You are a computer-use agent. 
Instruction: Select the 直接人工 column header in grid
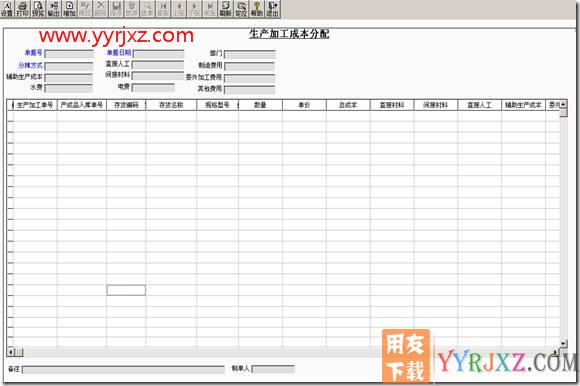(x=479, y=105)
